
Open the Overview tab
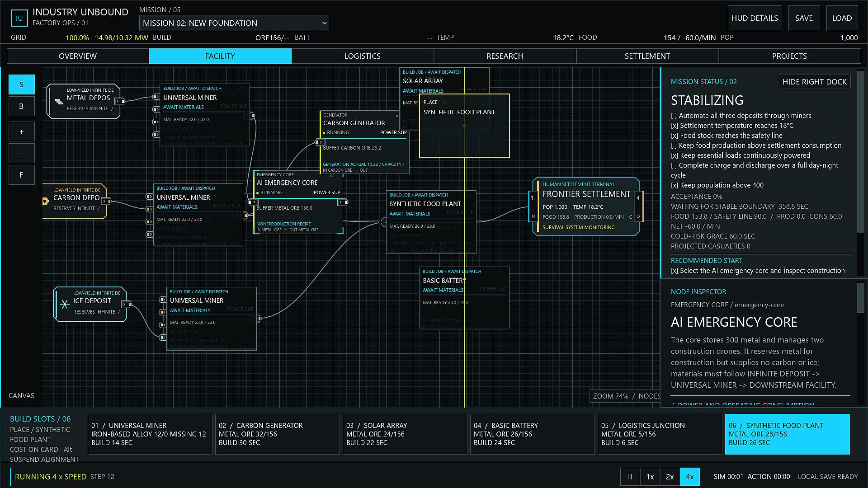click(78, 56)
